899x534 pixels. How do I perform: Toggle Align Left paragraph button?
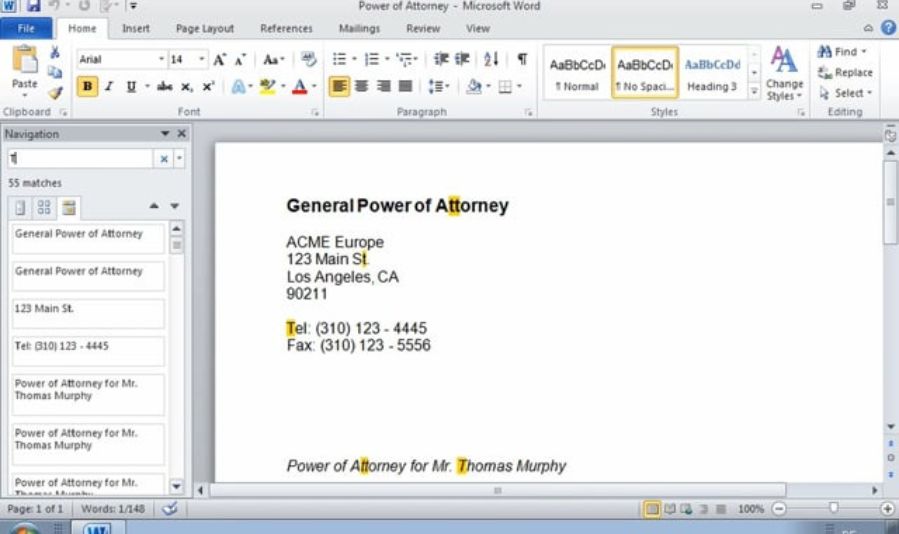click(x=339, y=87)
